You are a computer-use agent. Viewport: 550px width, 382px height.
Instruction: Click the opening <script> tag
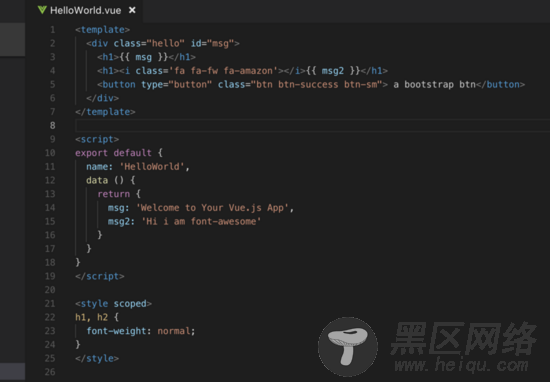(x=97, y=139)
